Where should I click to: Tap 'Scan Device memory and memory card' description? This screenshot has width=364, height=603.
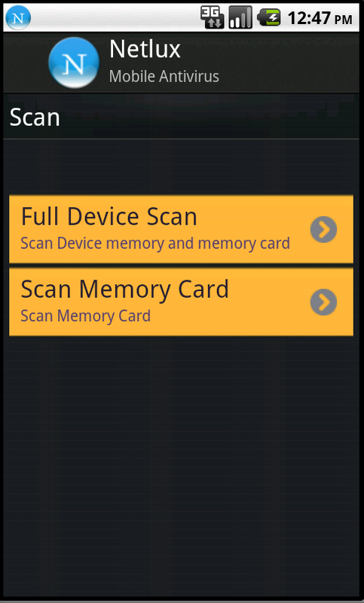tap(155, 243)
